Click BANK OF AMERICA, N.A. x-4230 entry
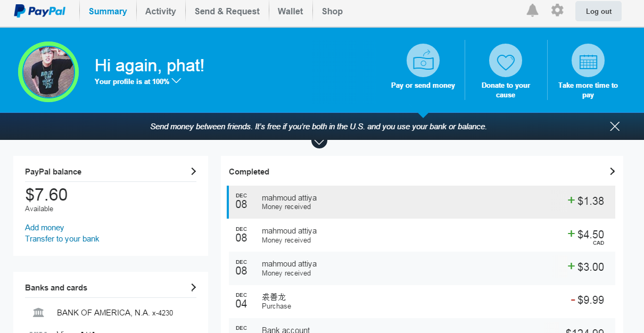The image size is (644, 333). pos(115,313)
